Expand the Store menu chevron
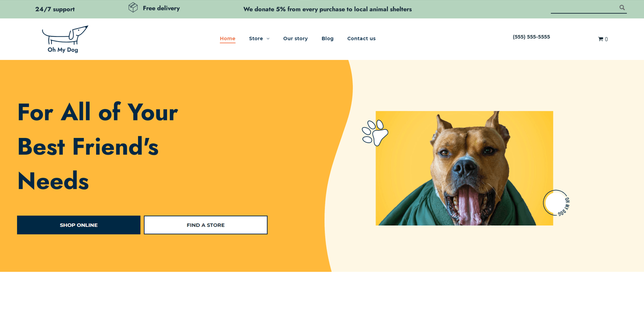 pyautogui.click(x=268, y=39)
